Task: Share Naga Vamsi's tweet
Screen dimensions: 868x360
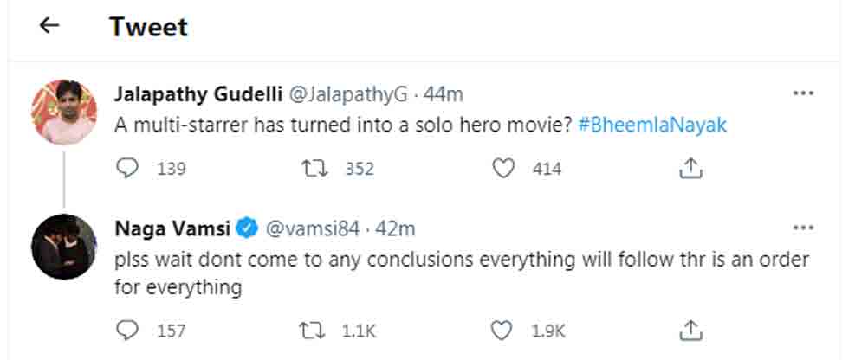Action: coord(690,330)
